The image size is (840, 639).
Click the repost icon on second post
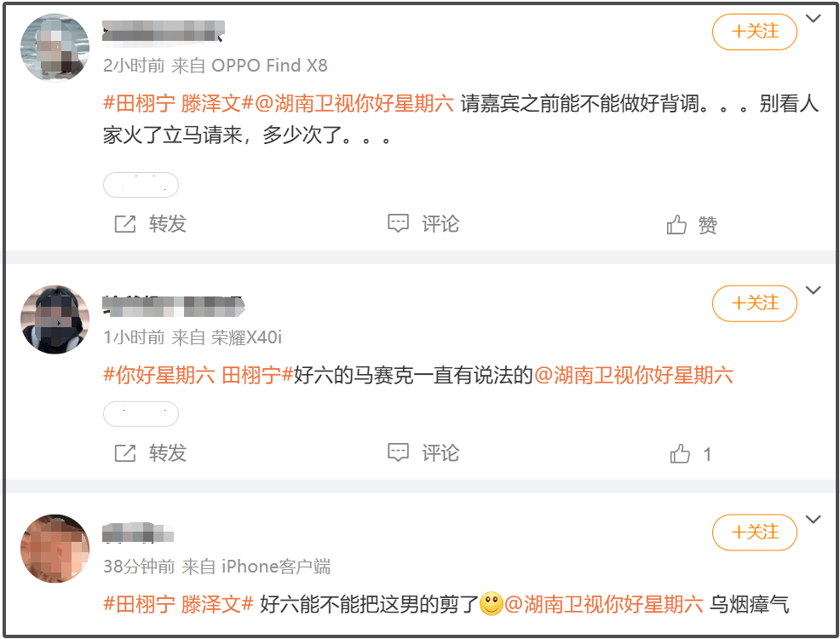click(125, 453)
